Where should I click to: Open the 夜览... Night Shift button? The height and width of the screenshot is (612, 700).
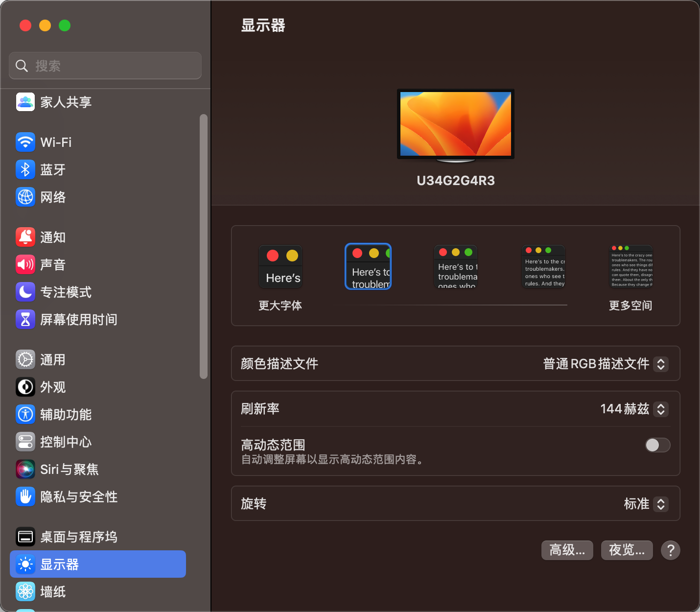point(627,550)
